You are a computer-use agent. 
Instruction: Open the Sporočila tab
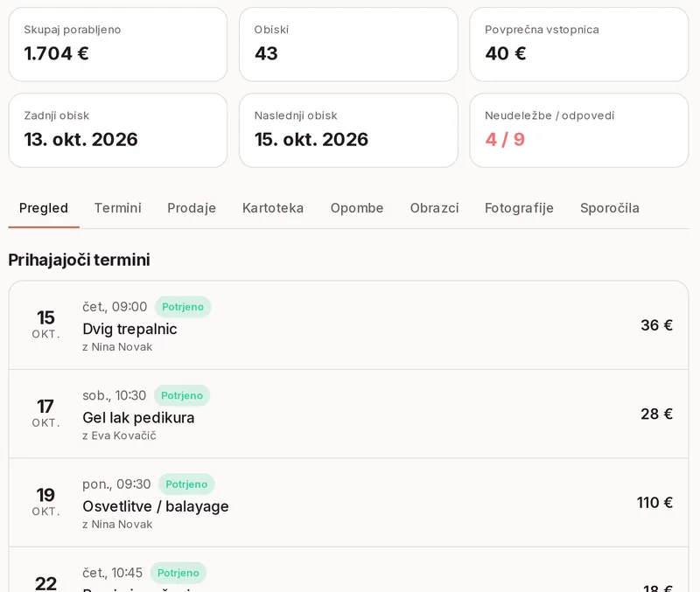(x=609, y=208)
